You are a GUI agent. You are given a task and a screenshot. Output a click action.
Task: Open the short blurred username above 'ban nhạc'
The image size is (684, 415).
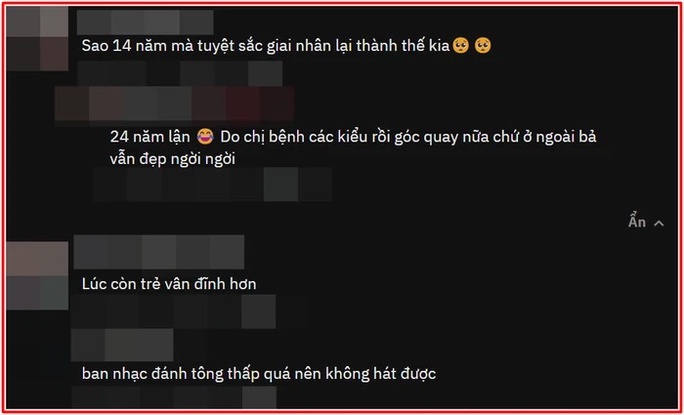(122, 345)
